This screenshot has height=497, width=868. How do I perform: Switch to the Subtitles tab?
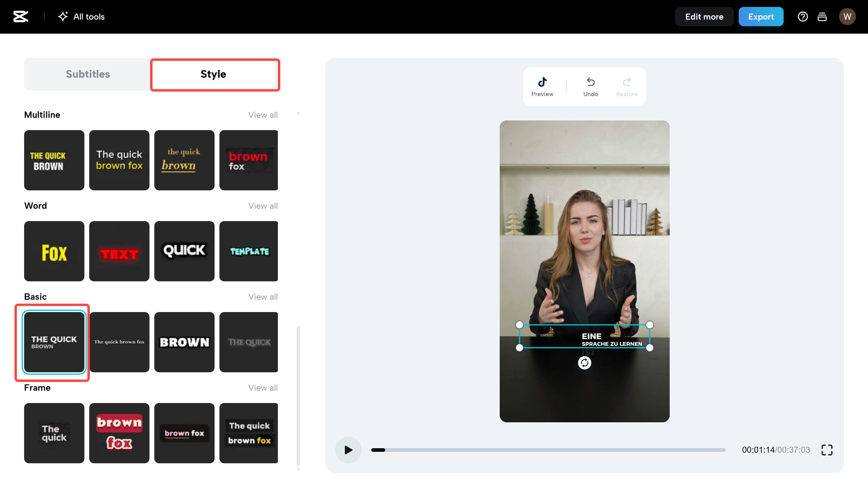click(x=88, y=74)
